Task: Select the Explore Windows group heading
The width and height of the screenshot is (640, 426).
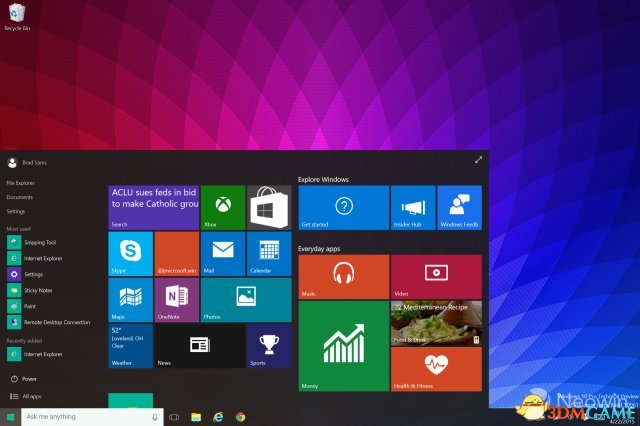Action: point(323,180)
